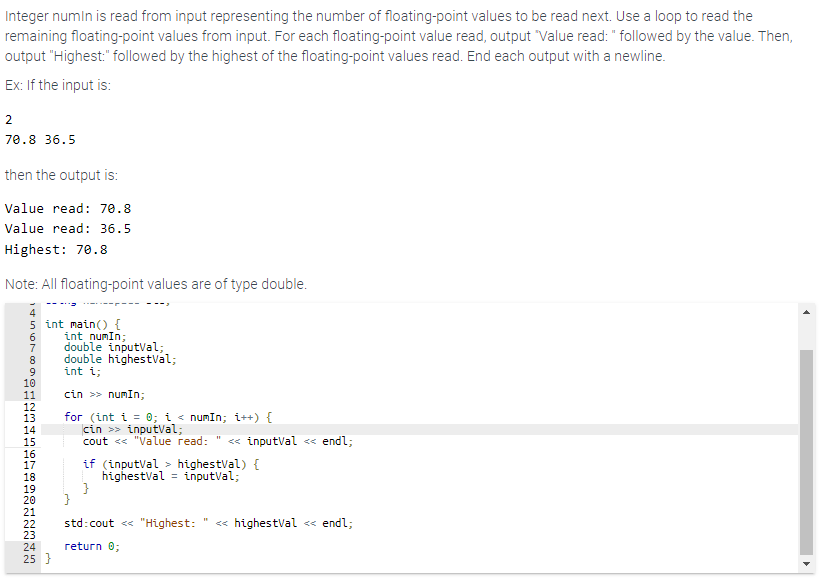Click example input number '2'
Screen dimensions: 829x583
tap(8, 119)
